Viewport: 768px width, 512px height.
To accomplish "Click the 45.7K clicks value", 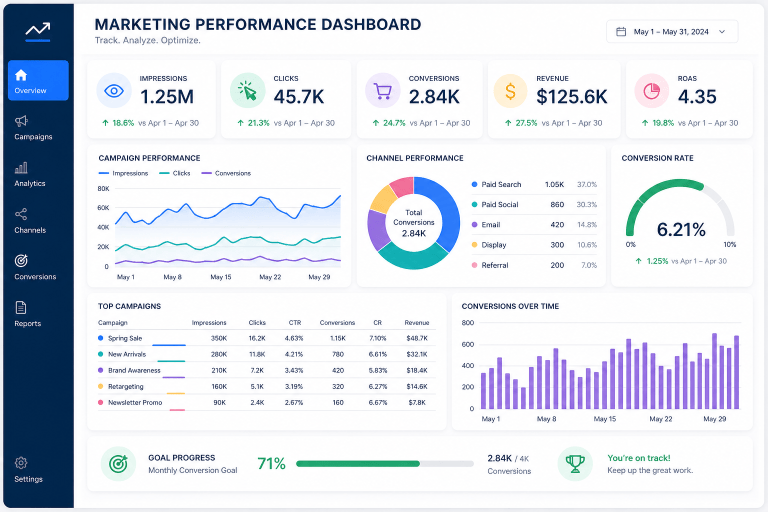I will (x=299, y=97).
